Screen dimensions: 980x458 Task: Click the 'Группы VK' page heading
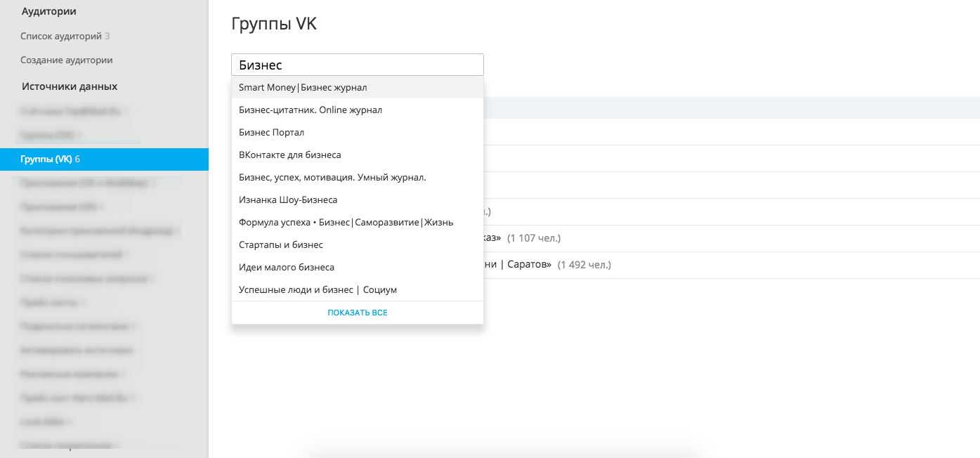274,24
